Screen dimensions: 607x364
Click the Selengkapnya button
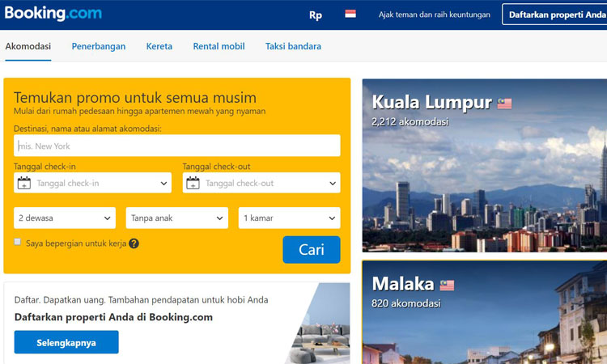[66, 342]
